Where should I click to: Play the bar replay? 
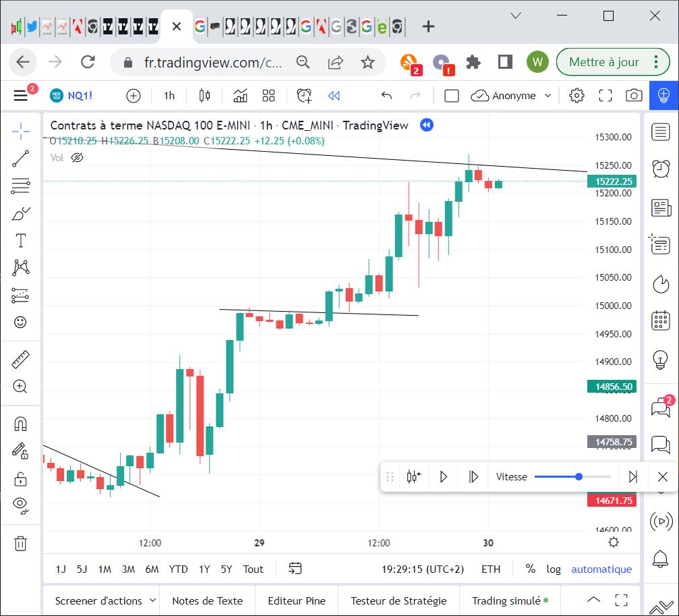coord(444,477)
